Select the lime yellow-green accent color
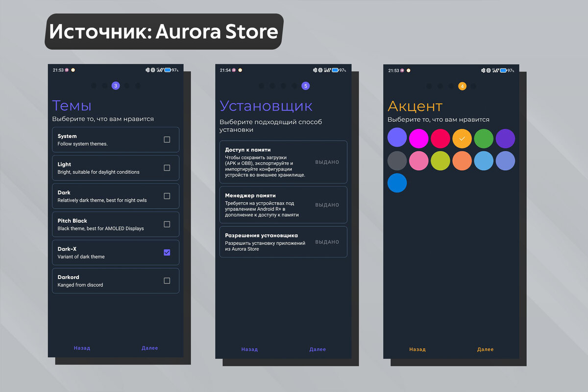This screenshot has height=392, width=588. [x=441, y=161]
